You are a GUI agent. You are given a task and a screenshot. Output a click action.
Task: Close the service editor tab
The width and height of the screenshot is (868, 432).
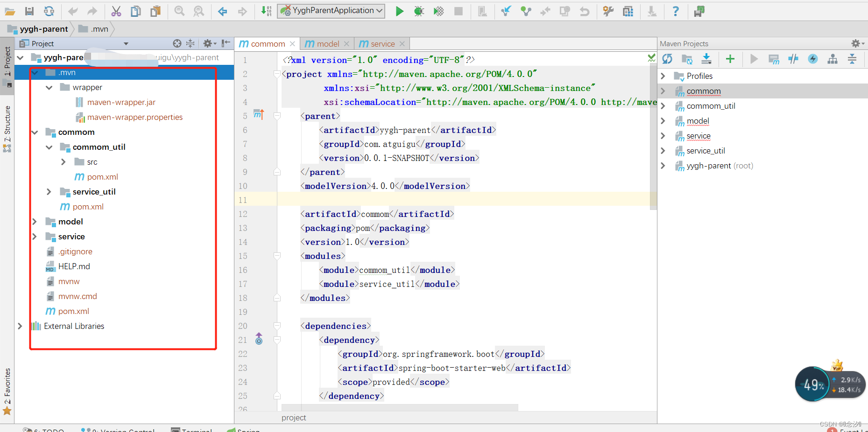(402, 44)
